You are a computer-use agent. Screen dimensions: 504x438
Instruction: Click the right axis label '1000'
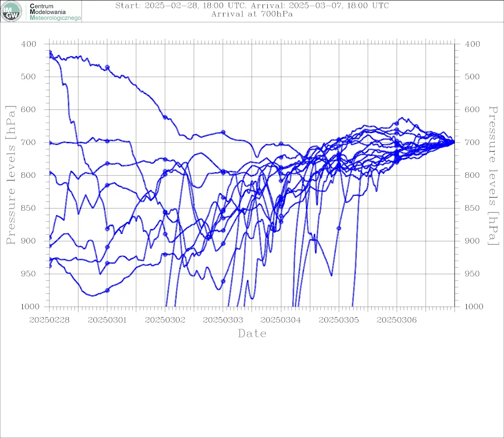(474, 307)
